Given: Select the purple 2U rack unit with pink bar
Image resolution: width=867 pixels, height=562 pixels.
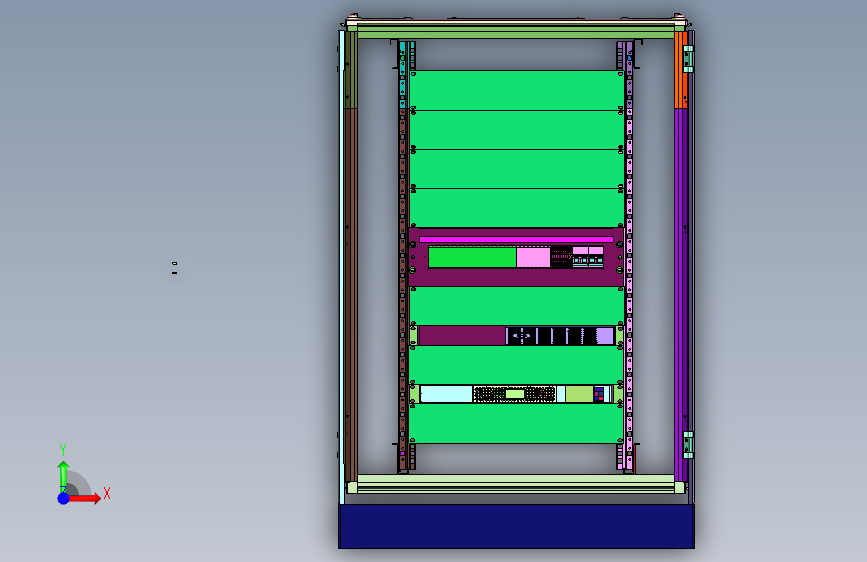Looking at the screenshot, I should [x=516, y=257].
